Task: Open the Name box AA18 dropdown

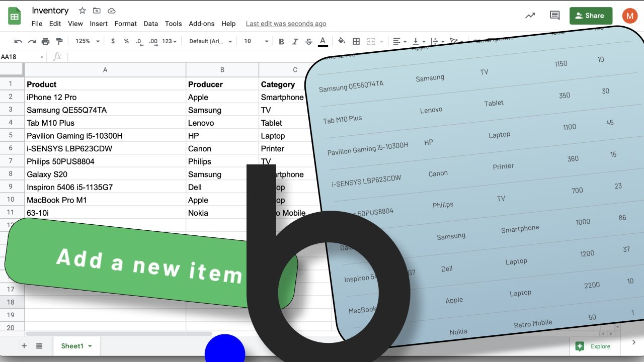Action: coord(42,57)
